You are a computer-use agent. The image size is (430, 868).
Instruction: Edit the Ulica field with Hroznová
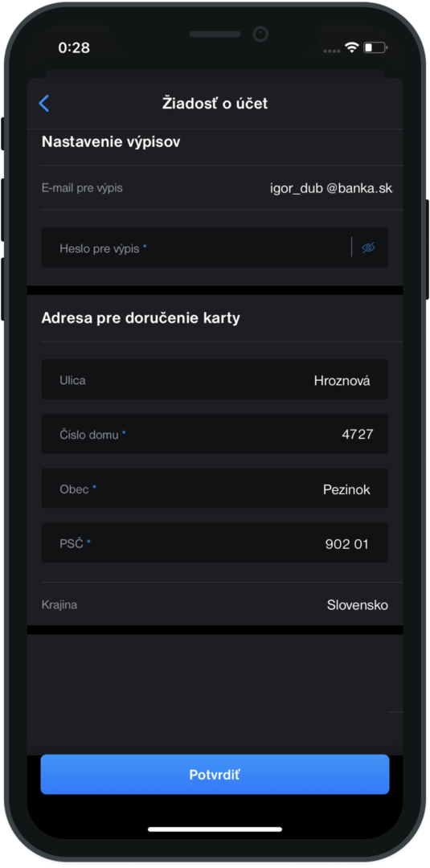215,379
